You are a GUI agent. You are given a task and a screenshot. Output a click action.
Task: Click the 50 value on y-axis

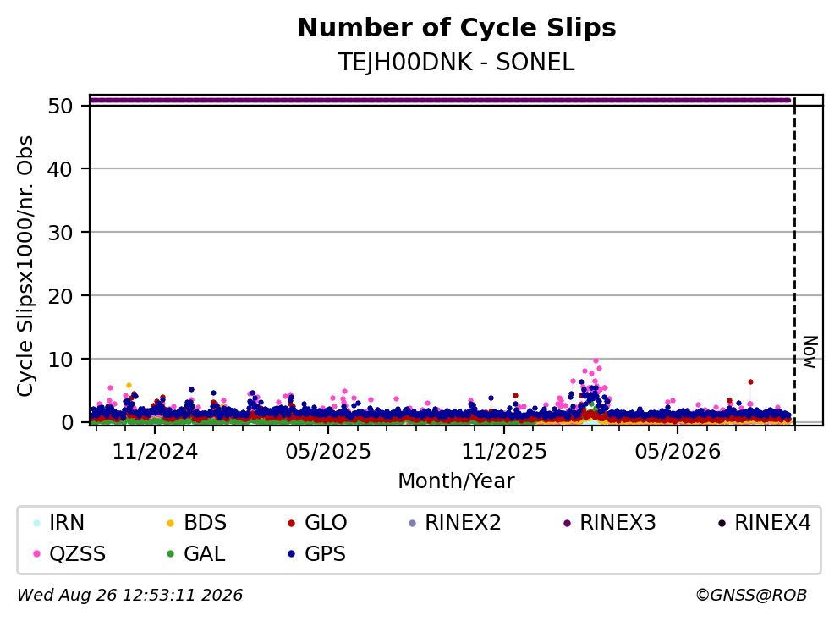61,106
